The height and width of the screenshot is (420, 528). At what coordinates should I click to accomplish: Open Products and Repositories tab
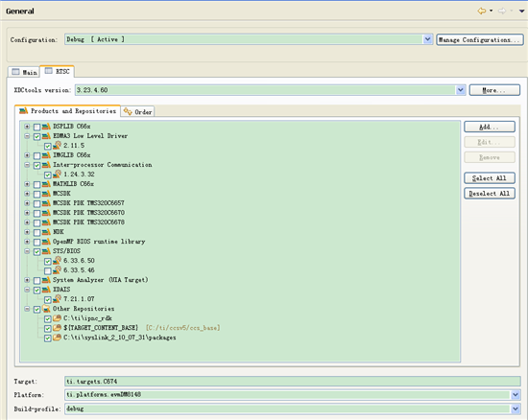click(68, 111)
